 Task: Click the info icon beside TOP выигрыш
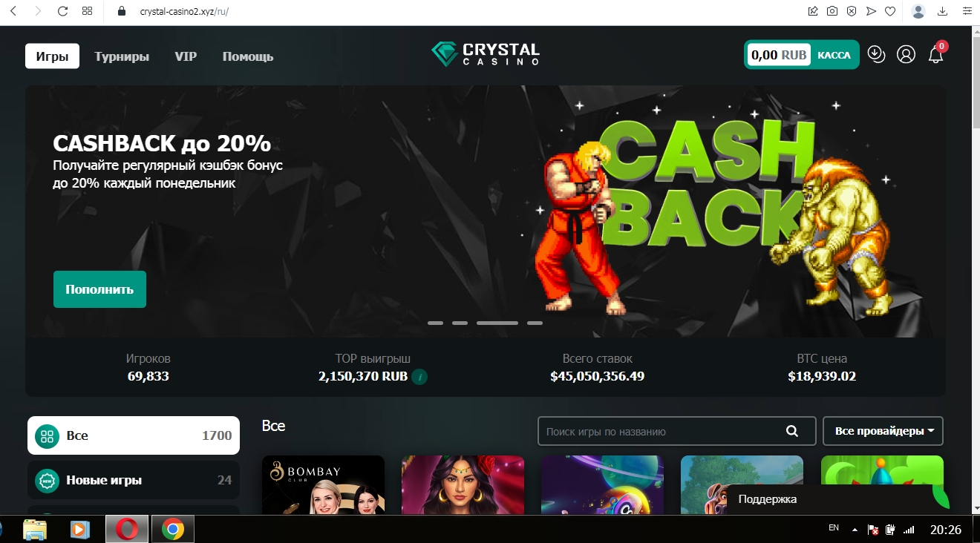pos(419,377)
